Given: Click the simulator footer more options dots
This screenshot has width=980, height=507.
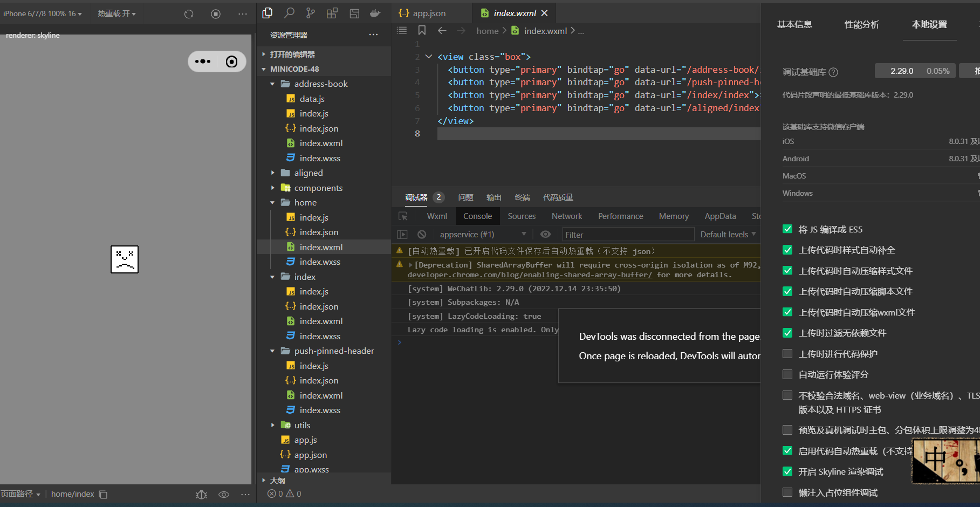Looking at the screenshot, I should (245, 494).
